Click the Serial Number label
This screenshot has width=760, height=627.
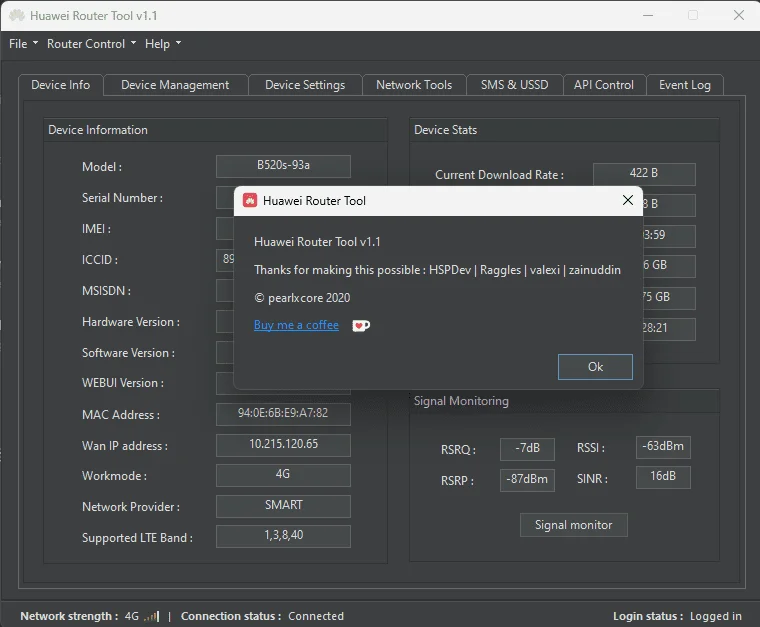[x=122, y=198]
